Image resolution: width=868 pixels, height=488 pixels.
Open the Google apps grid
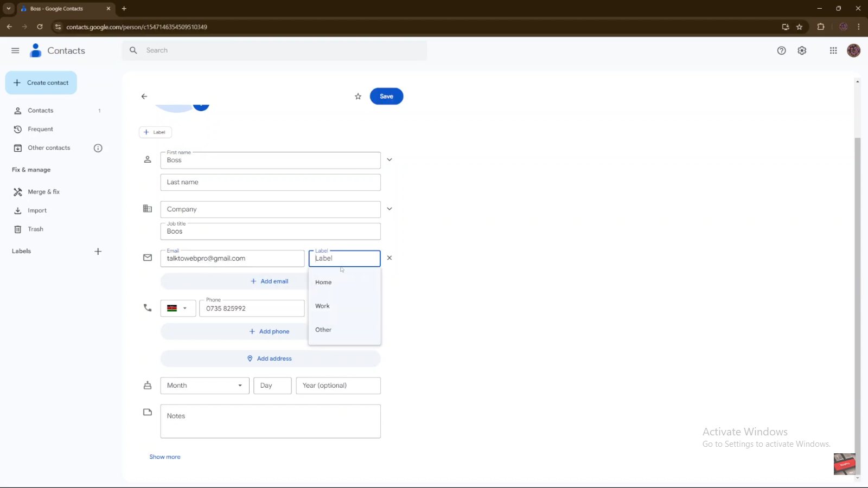[x=833, y=50]
